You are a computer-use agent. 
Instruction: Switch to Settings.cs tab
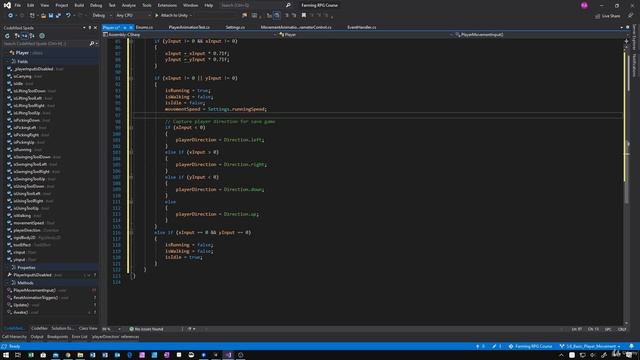point(235,27)
